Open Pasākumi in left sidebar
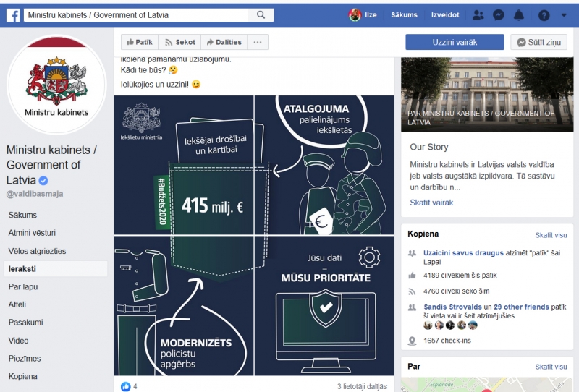 pyautogui.click(x=25, y=323)
